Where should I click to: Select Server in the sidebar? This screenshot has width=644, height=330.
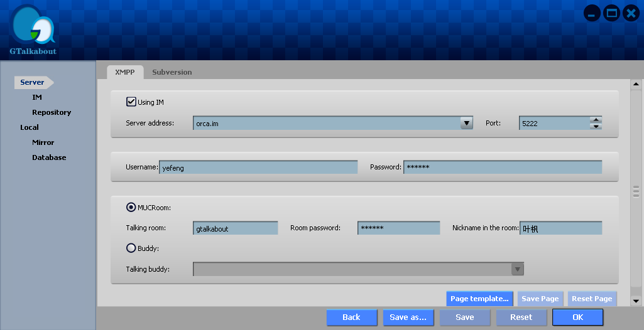34,82
